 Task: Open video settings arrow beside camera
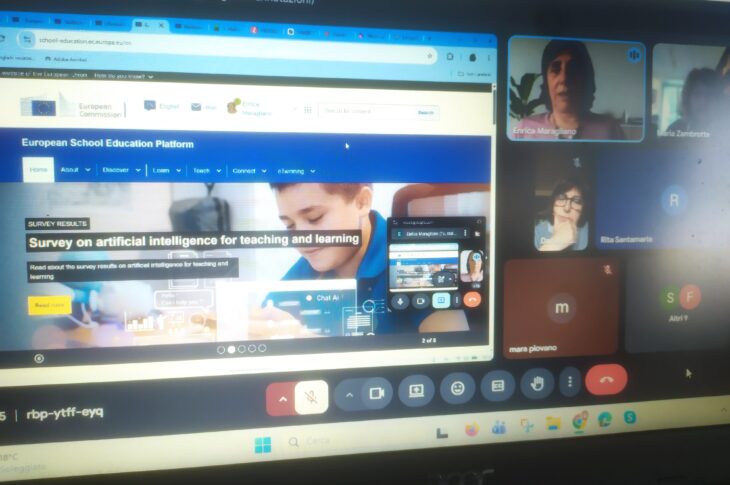(x=349, y=395)
